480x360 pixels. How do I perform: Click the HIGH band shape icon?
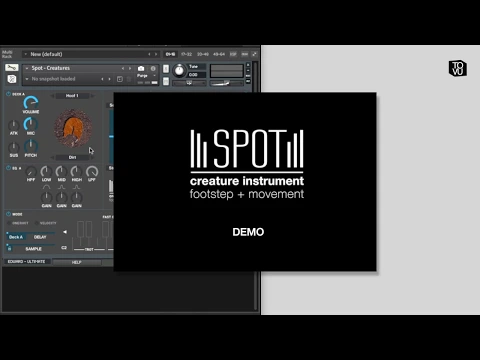point(76,187)
